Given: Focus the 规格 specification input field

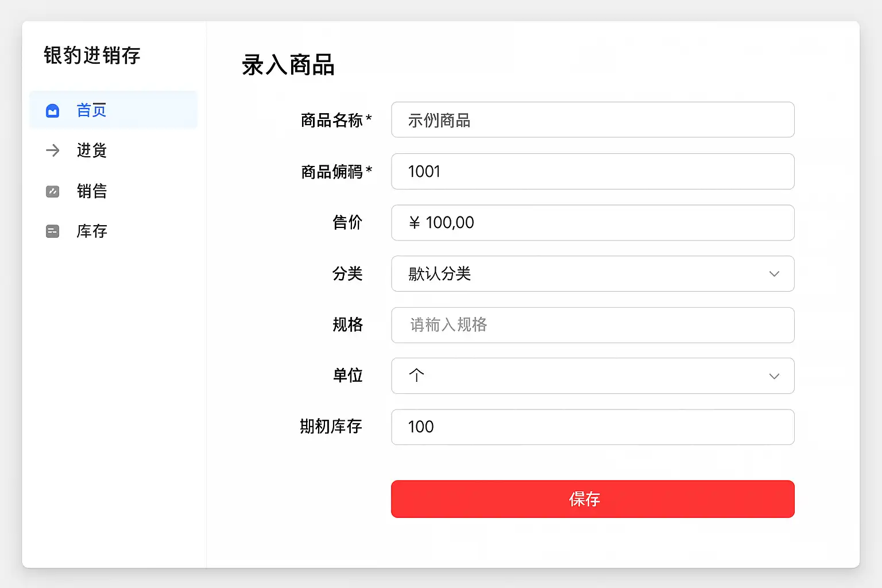Looking at the screenshot, I should click(x=593, y=325).
